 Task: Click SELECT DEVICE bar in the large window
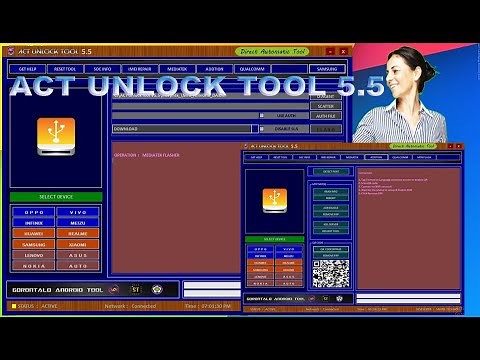[56, 197]
